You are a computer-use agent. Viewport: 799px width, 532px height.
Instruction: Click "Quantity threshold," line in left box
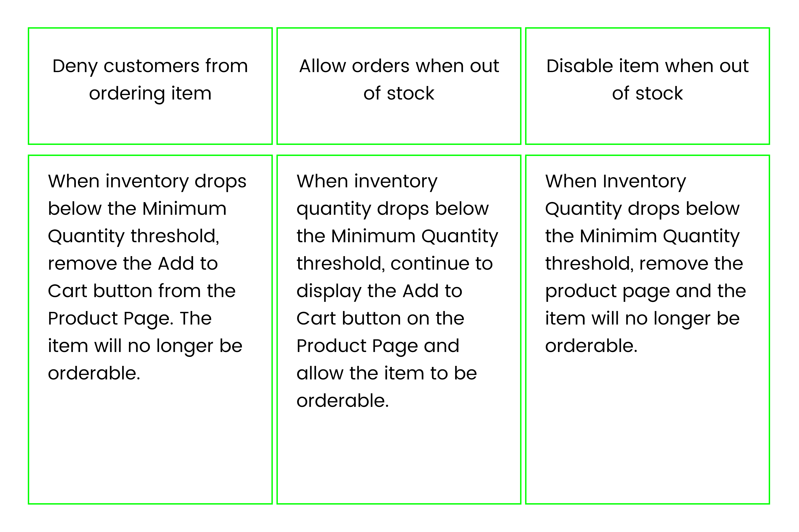pos(133,237)
